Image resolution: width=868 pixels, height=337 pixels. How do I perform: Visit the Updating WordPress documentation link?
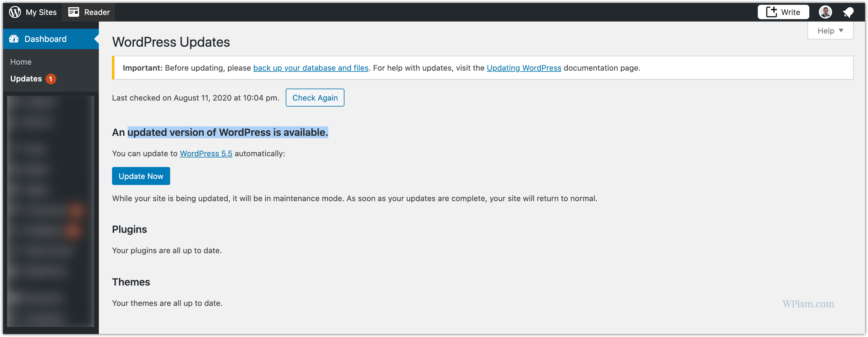point(524,68)
